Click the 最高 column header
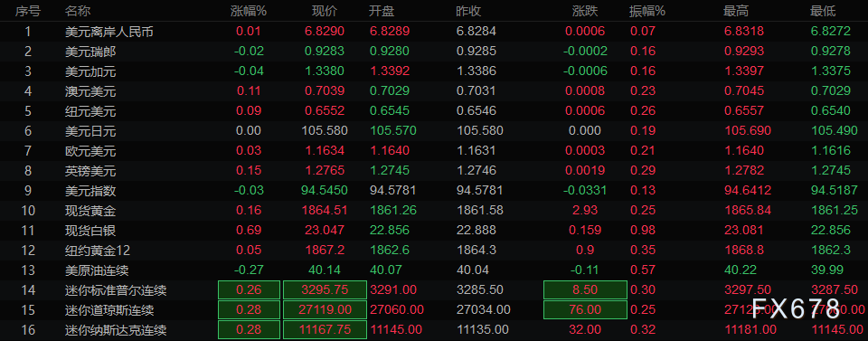The image size is (868, 341). point(736,11)
